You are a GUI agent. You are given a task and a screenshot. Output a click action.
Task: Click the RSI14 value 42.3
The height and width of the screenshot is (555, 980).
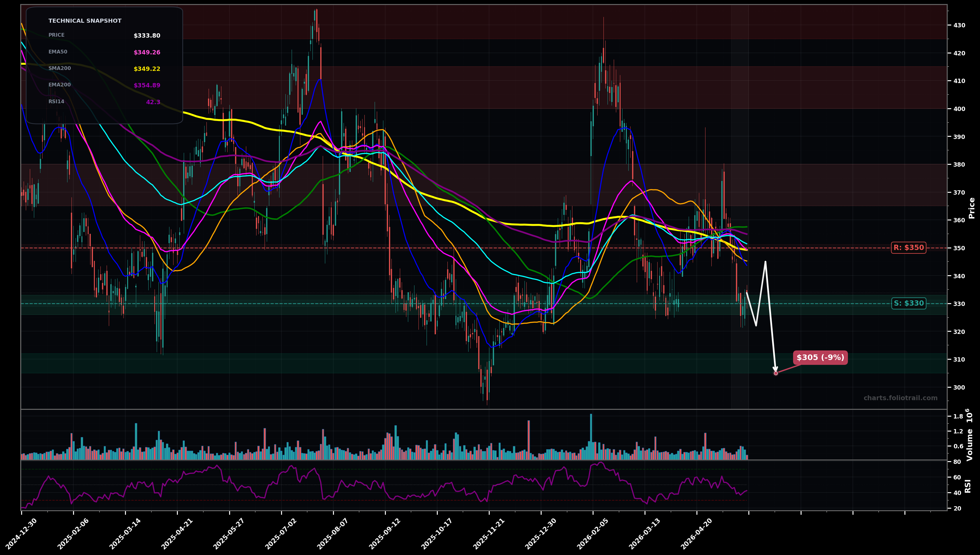153,102
